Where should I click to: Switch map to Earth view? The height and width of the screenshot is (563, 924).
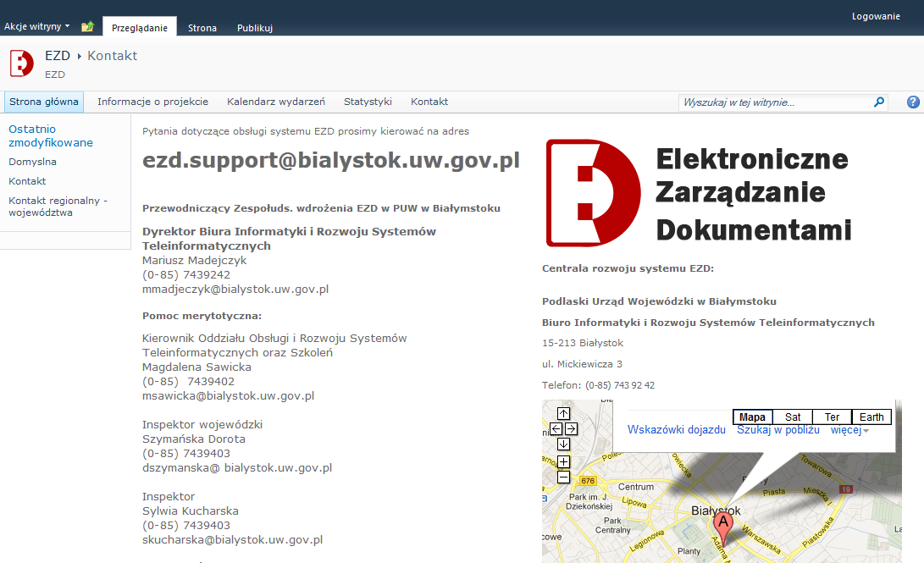tap(871, 417)
